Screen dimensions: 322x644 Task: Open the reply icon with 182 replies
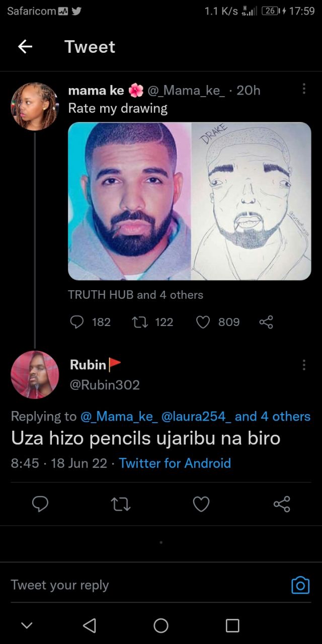(77, 322)
